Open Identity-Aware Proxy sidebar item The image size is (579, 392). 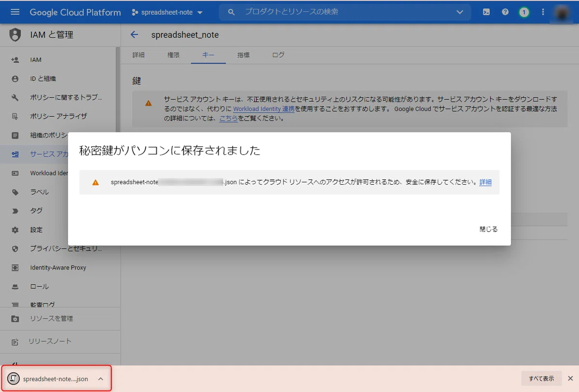[58, 268]
